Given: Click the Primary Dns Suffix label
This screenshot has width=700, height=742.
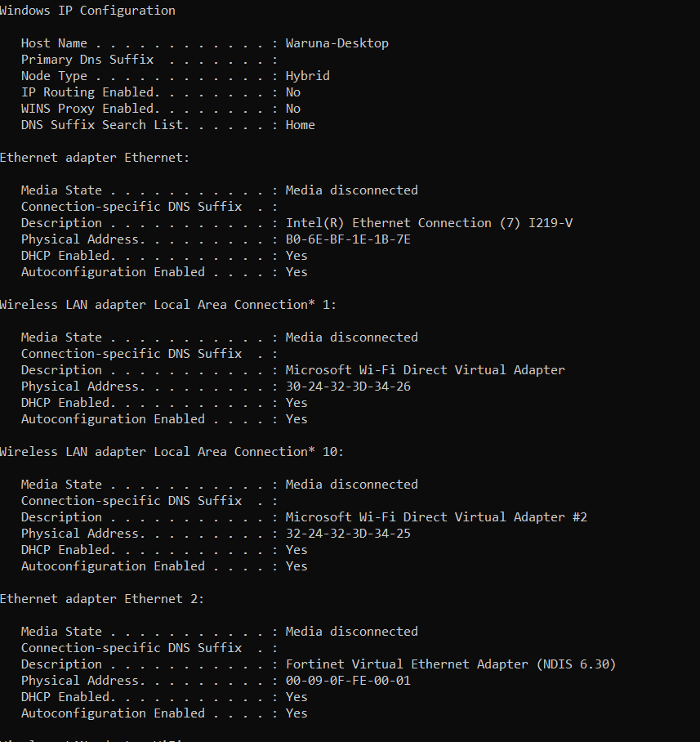Looking at the screenshot, I should pos(87,60).
